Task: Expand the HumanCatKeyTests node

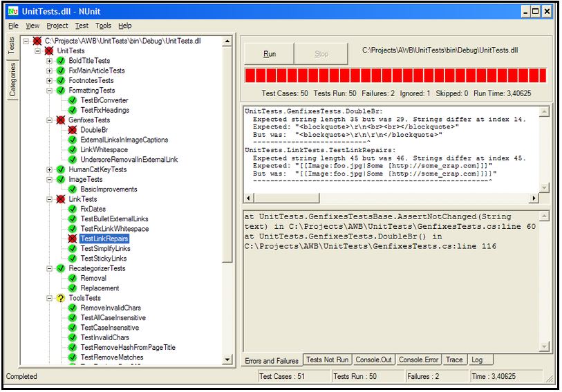Action: click(50, 169)
